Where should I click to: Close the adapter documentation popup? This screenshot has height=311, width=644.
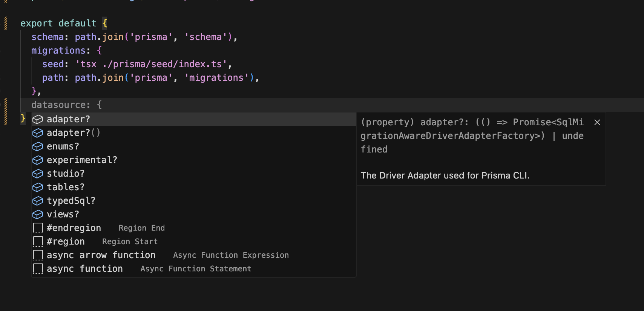597,122
